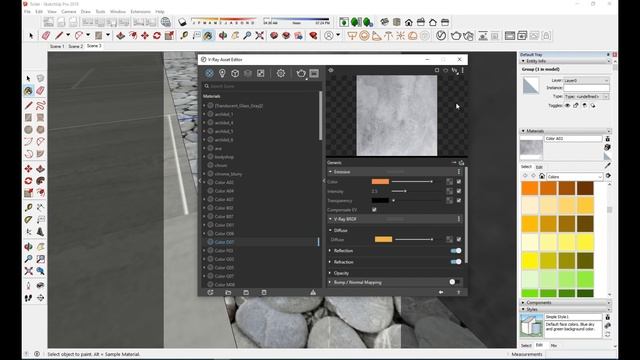Viewport: 640px width, 360px height.
Task: Toggle the Emissive Intensity checkbox
Action: point(459,191)
